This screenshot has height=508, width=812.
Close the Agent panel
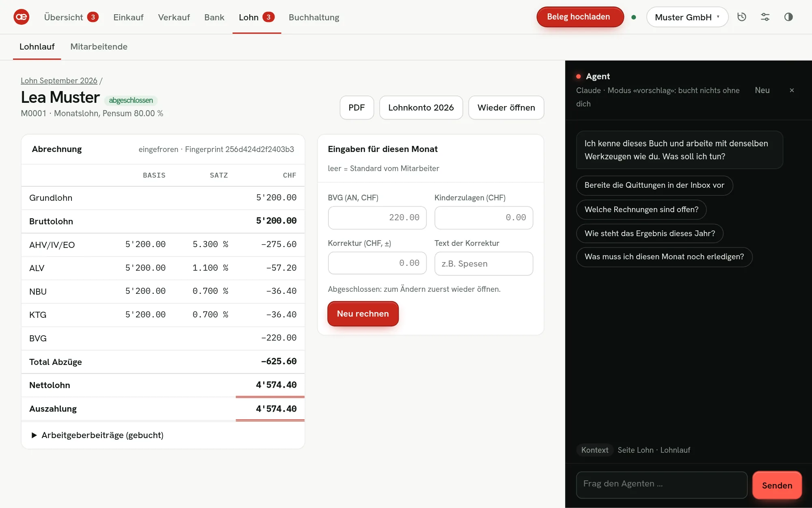click(792, 90)
